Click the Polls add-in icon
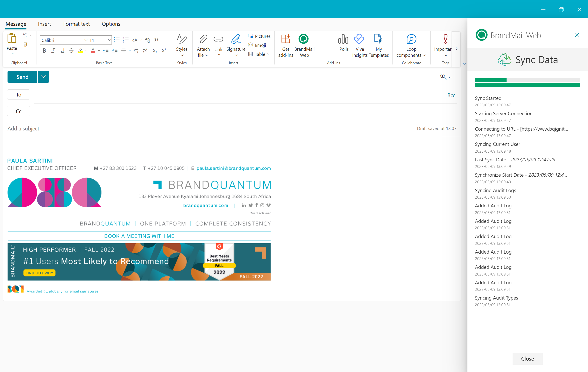Image resolution: width=588 pixels, height=372 pixels. [x=343, y=39]
